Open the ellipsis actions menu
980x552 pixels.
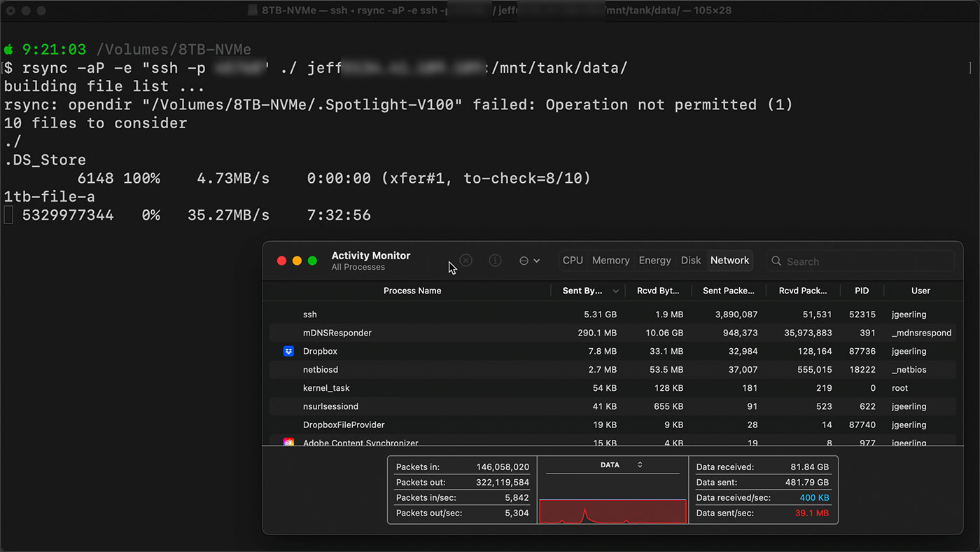(530, 261)
